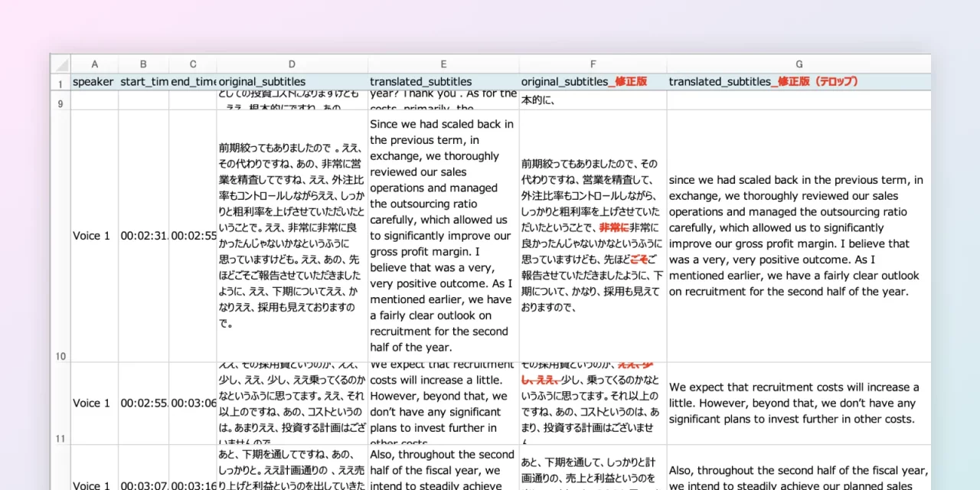
Task: Select column D header
Action: [292, 64]
